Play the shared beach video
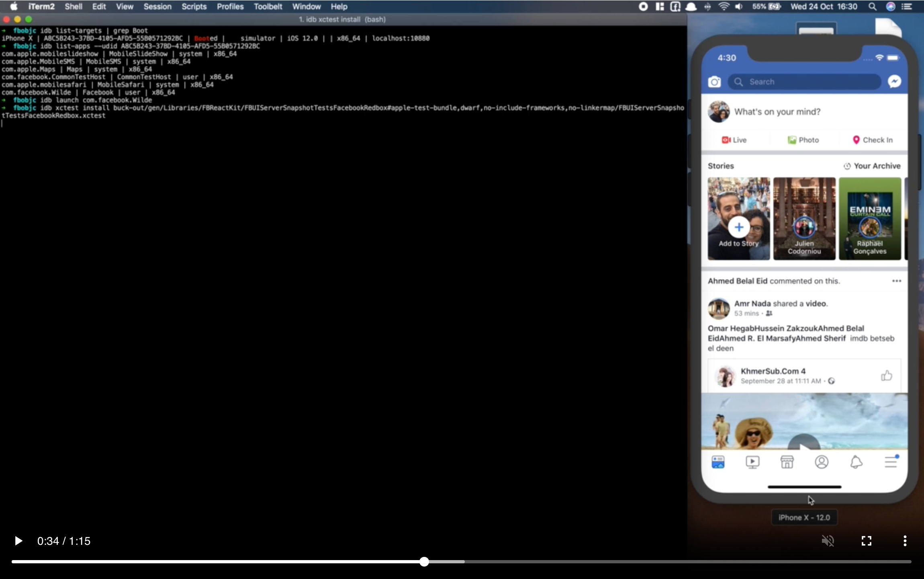924x579 pixels. pyautogui.click(x=803, y=442)
